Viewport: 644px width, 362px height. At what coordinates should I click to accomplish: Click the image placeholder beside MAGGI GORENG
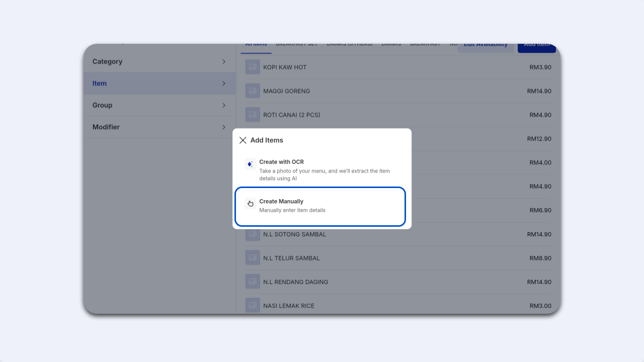(253, 91)
